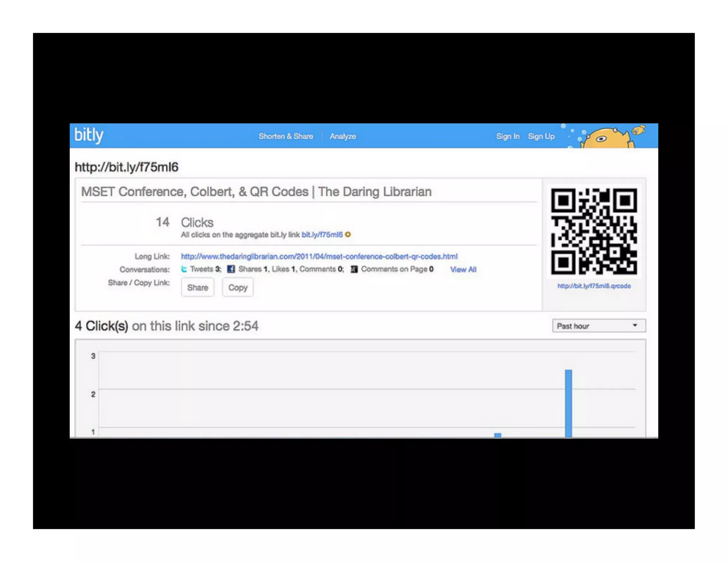Viewport: 728px width, 562px height.
Task: Click the View All conversations link
Action: click(x=463, y=269)
